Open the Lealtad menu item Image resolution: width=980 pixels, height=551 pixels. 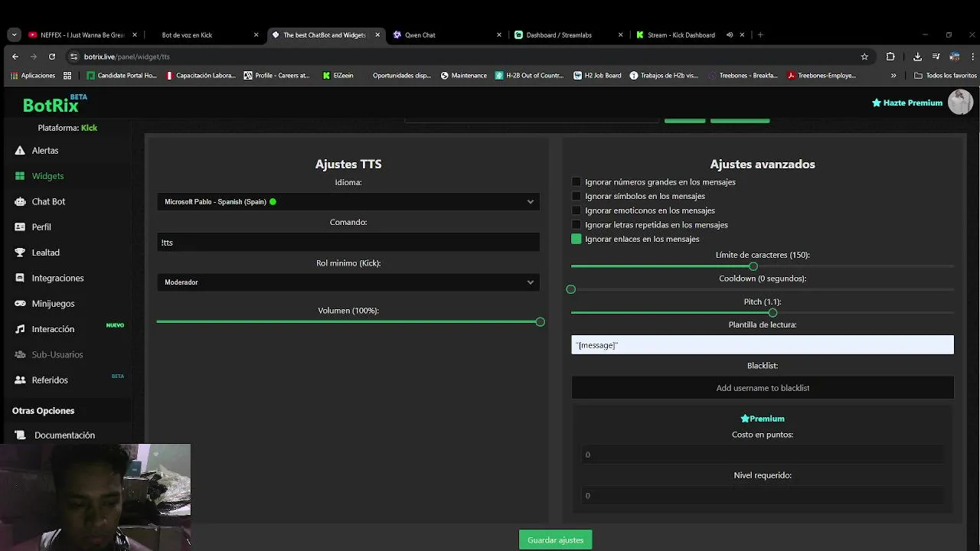point(45,253)
